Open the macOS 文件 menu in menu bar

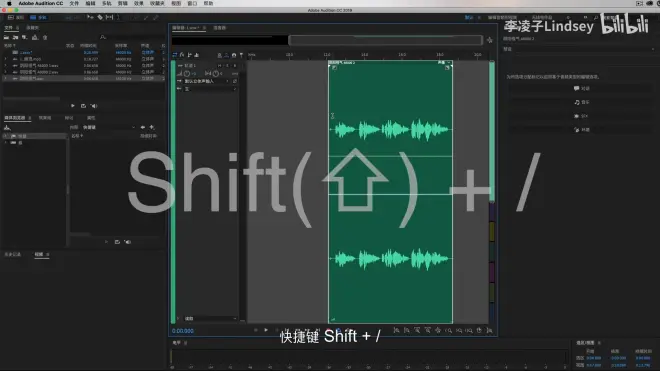tap(74, 3)
